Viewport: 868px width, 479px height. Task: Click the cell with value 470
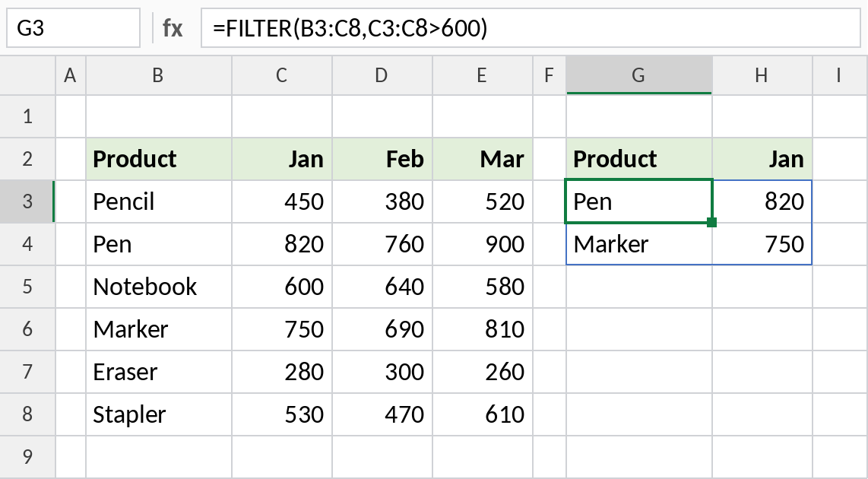point(382,415)
